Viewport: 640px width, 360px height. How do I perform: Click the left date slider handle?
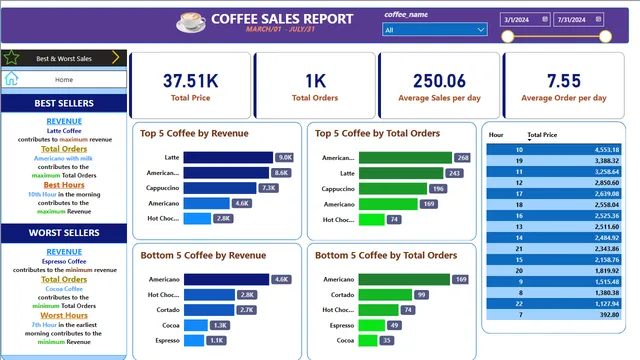pos(507,36)
